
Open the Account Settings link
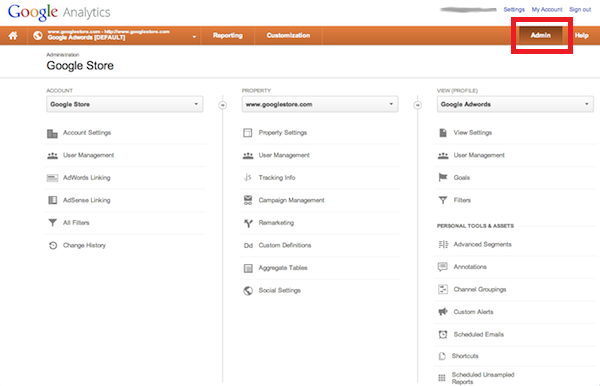[87, 133]
